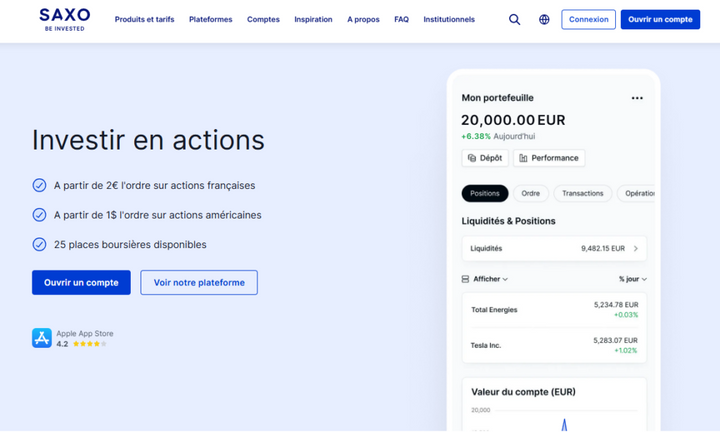This screenshot has width=720, height=432.
Task: Select the Tesla Inc. position row
Action: pyautogui.click(x=554, y=345)
